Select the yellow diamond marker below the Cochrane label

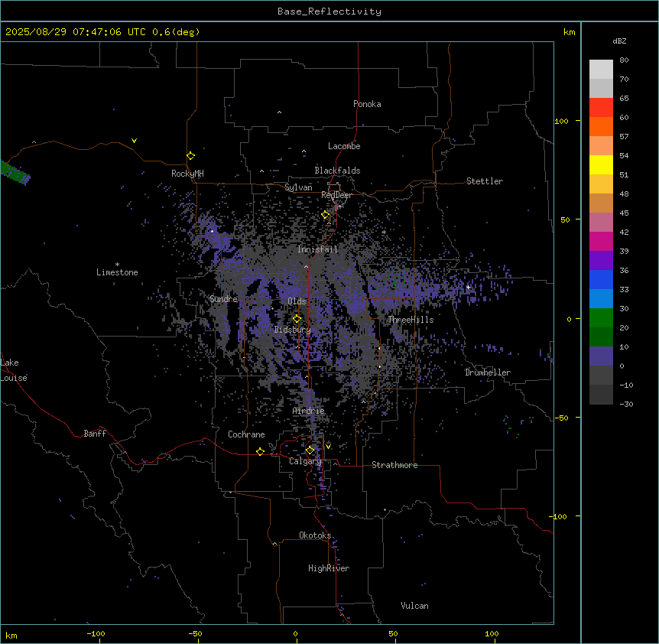tap(260, 451)
